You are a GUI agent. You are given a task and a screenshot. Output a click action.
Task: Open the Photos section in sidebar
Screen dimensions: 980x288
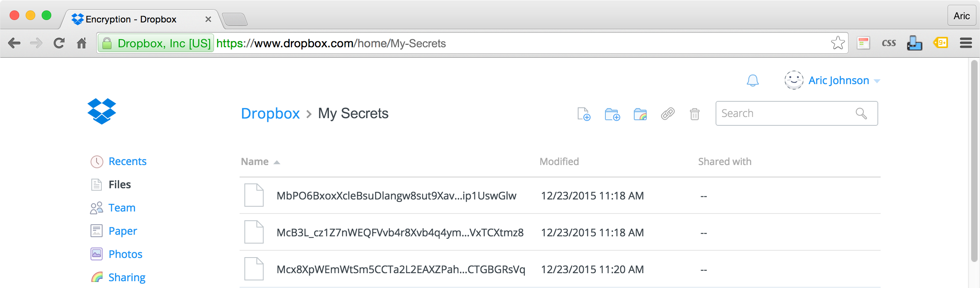tap(125, 254)
